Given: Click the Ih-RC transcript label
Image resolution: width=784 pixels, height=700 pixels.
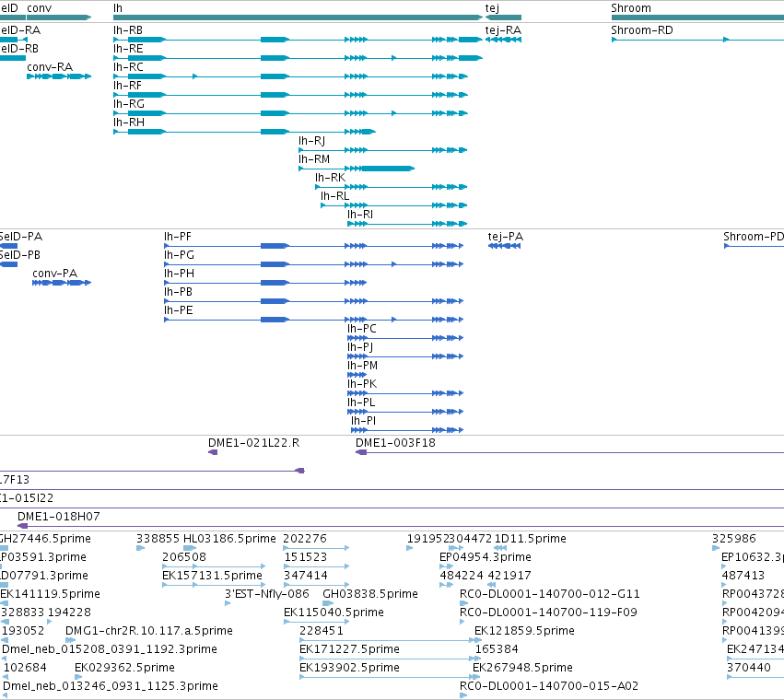Looking at the screenshot, I should coord(128,67).
